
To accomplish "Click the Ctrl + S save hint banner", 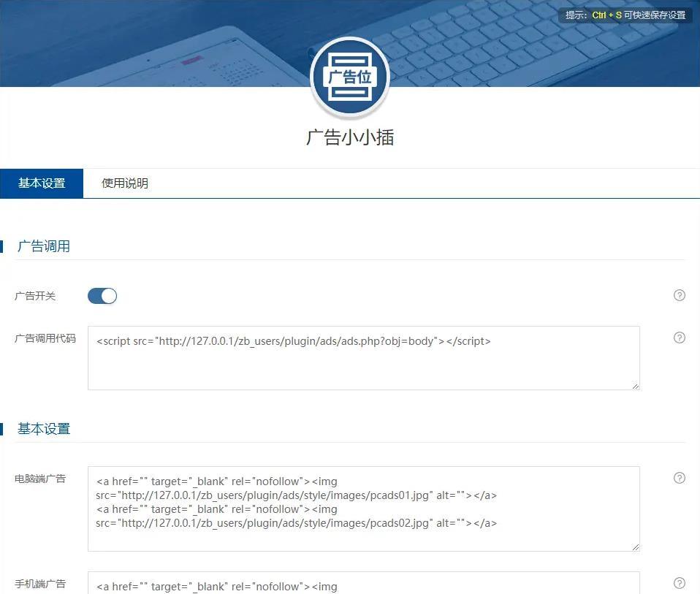I will [x=625, y=15].
